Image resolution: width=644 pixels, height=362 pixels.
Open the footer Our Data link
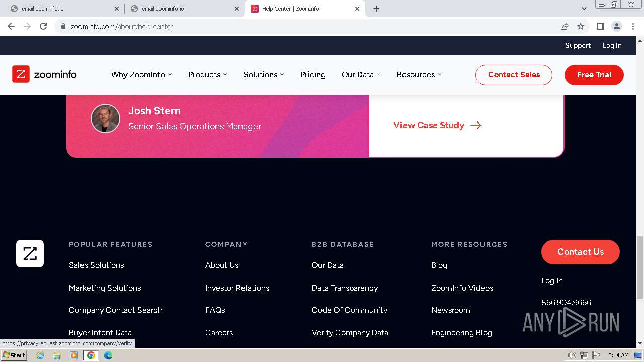[x=328, y=265]
